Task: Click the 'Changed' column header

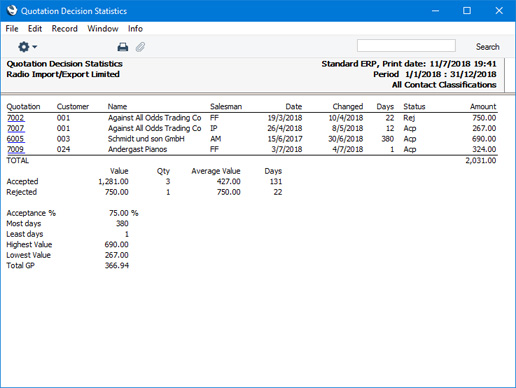Action: (348, 107)
